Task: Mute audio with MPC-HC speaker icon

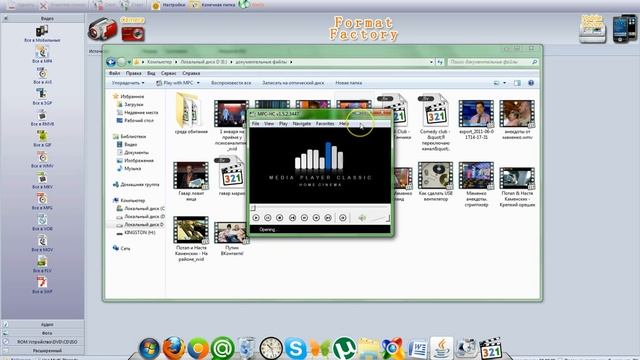Action: (362, 218)
